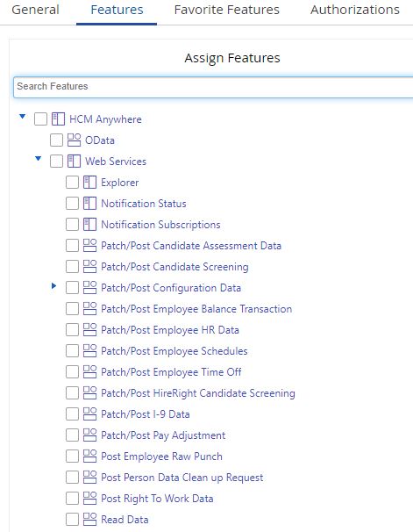413x532 pixels.
Task: Click the Search Features input field
Action: (213, 87)
